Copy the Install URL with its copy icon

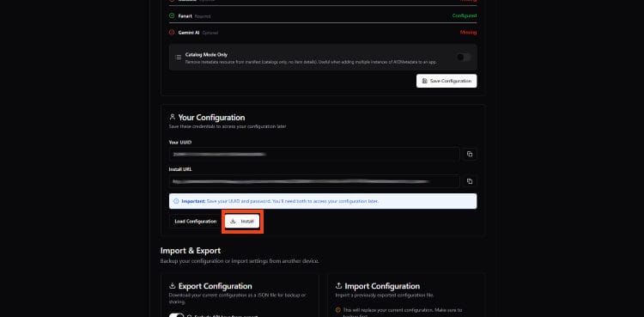tap(470, 181)
